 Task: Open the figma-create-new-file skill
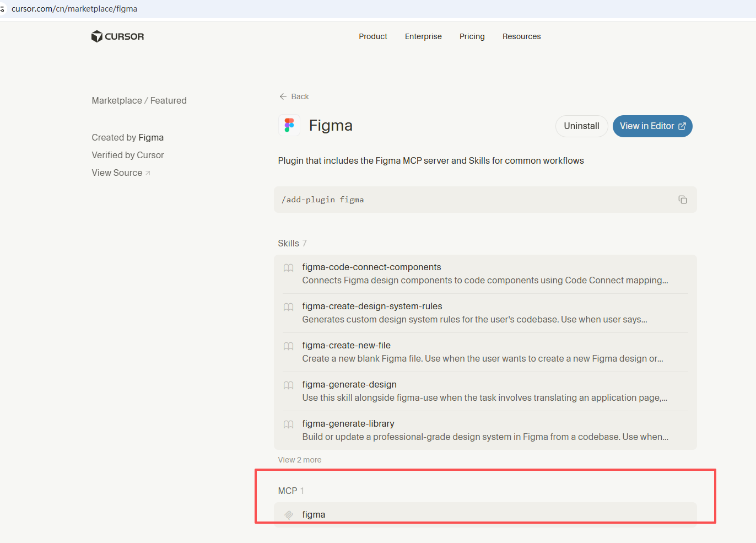click(x=485, y=352)
